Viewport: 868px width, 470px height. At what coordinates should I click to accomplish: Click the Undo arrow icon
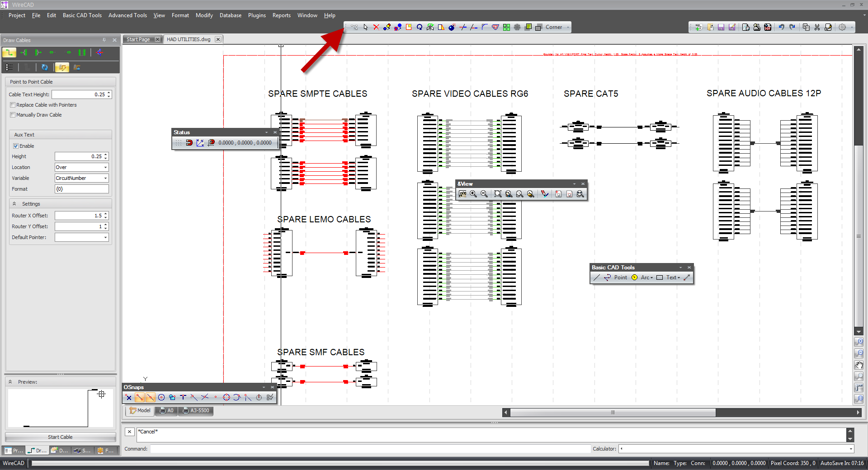[x=781, y=27]
